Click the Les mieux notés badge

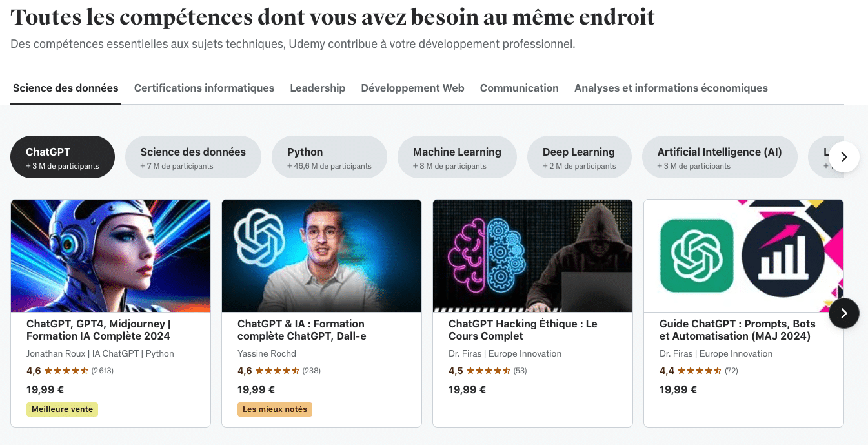(274, 409)
